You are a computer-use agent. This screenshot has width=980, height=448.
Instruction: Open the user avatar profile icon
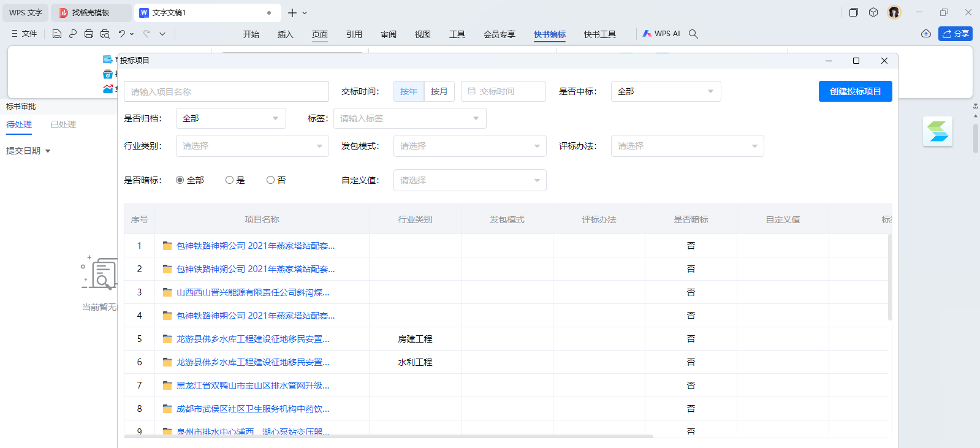tap(894, 12)
